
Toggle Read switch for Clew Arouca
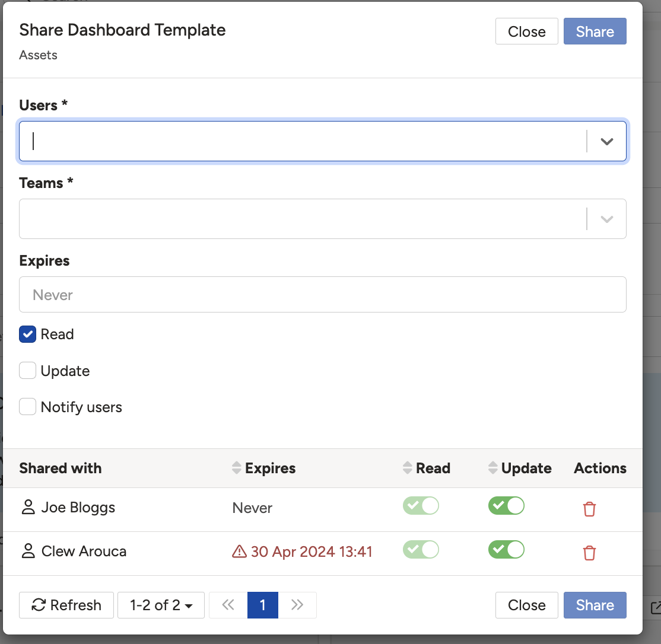[x=421, y=549]
